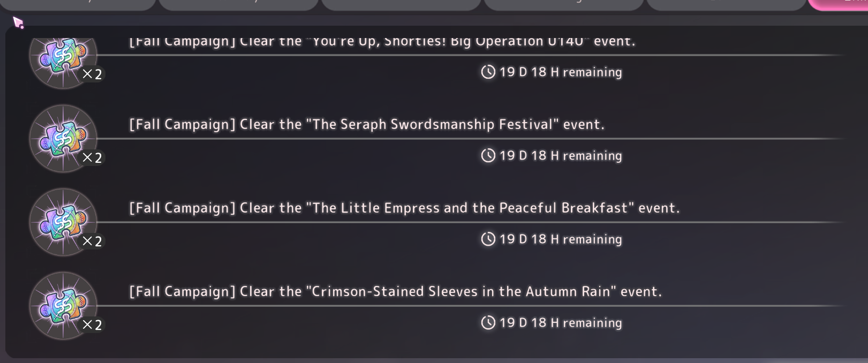Tap the clock icon under Peaceful Breakfast mission
Viewport: 868px width, 363px height.
click(x=488, y=239)
